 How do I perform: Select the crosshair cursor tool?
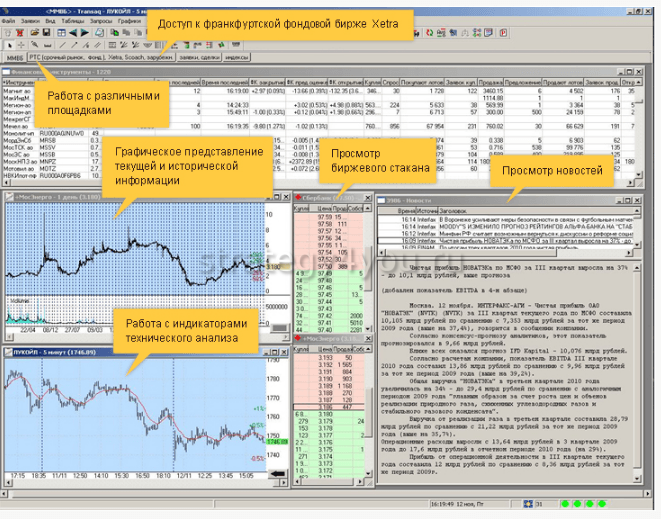[20, 44]
